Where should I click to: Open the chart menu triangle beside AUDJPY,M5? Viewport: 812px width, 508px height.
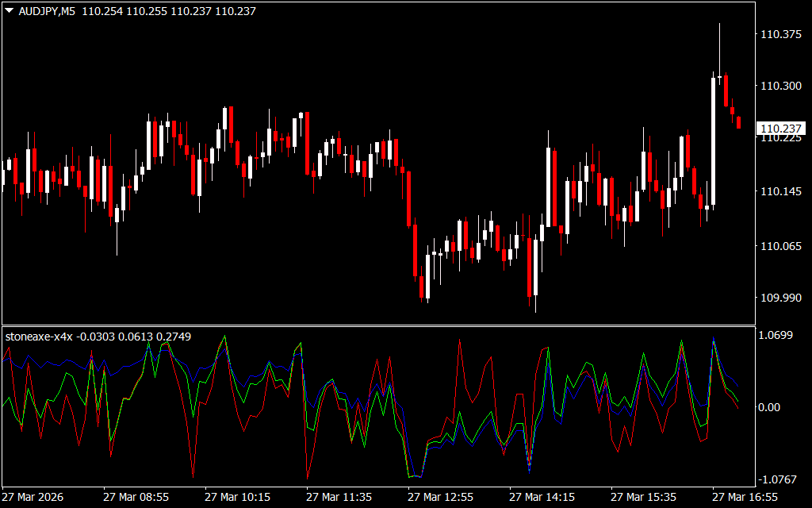[x=9, y=12]
